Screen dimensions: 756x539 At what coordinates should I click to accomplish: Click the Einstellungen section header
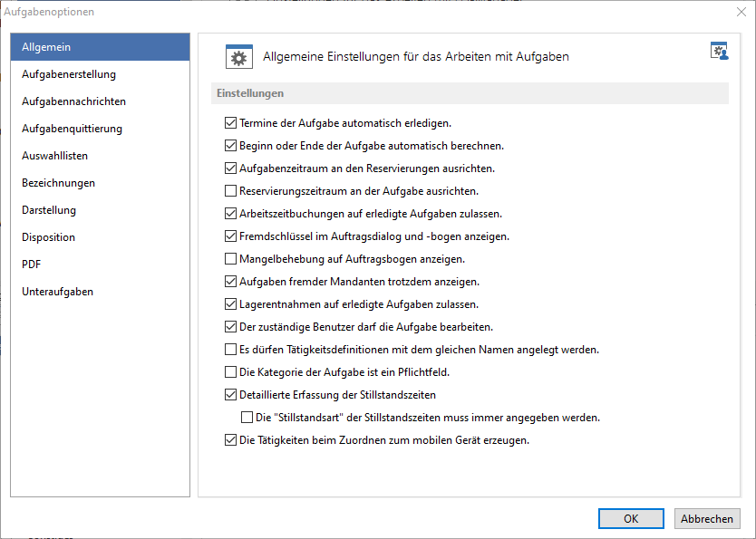click(x=470, y=93)
